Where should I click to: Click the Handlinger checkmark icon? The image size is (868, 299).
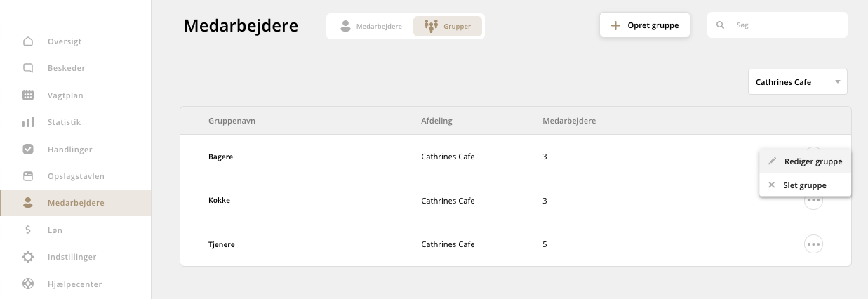[x=28, y=149]
